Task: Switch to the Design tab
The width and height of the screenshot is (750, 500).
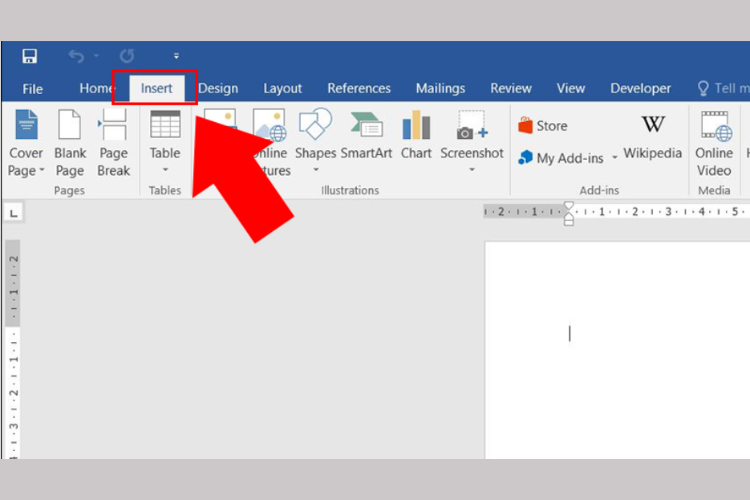Action: (218, 89)
